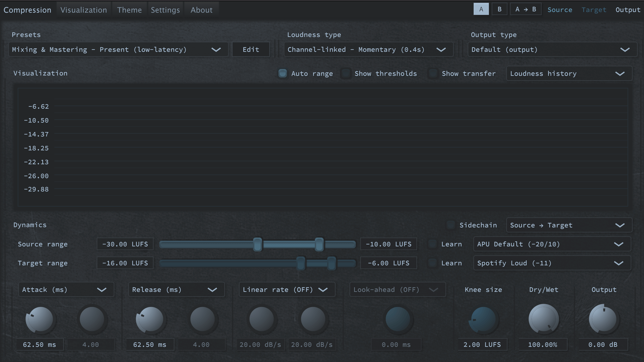Viewport: 644px width, 362px height.
Task: Switch to the Visualization tab
Action: click(84, 9)
